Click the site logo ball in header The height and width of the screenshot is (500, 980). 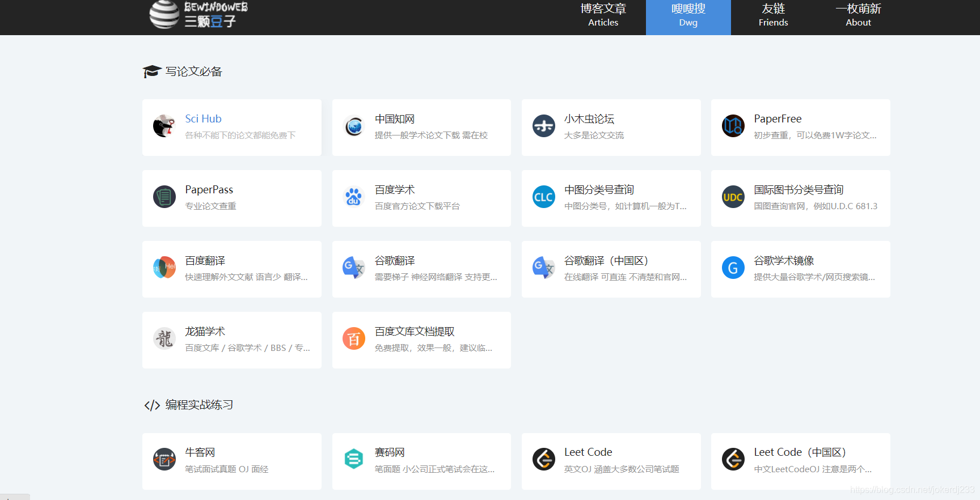(x=164, y=14)
